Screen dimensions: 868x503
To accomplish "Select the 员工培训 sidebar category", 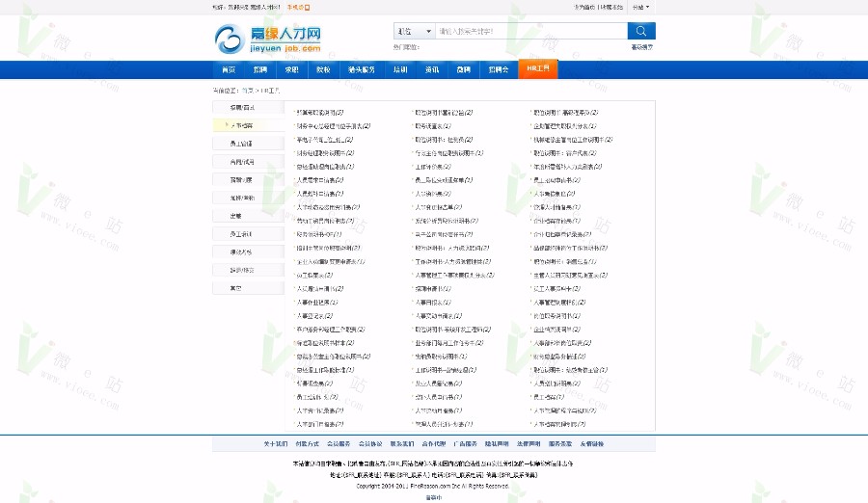I will point(248,234).
